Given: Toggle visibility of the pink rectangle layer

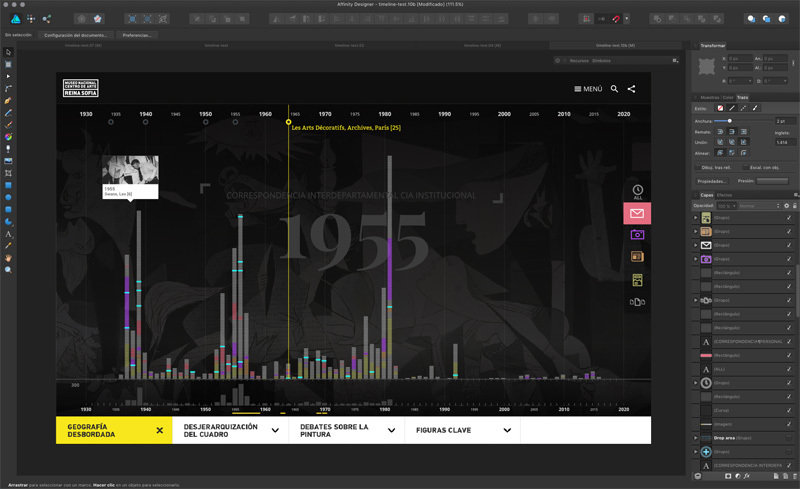Looking at the screenshot, I should tap(789, 355).
